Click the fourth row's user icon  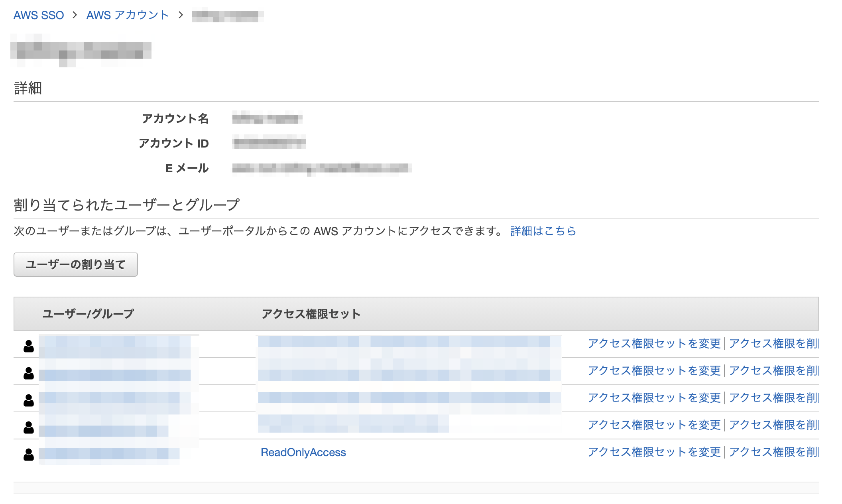[29, 427]
